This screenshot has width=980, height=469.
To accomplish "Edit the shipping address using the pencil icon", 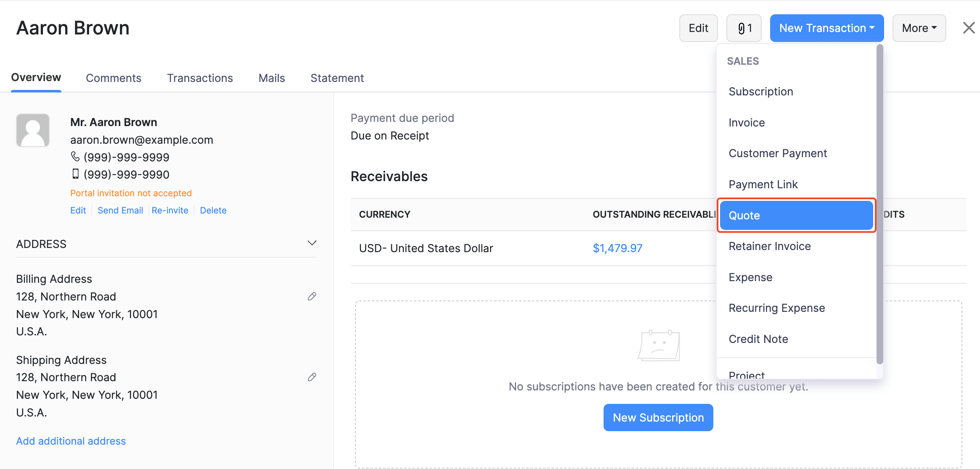I will [312, 377].
